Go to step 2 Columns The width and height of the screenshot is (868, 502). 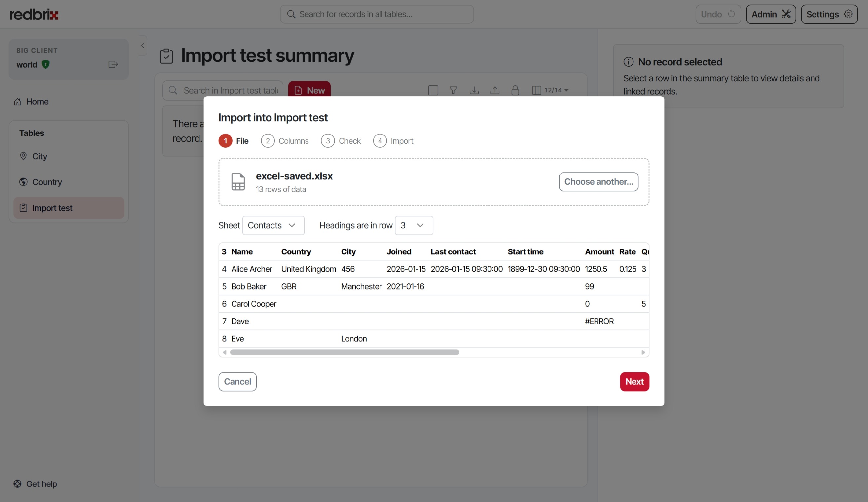pyautogui.click(x=284, y=141)
